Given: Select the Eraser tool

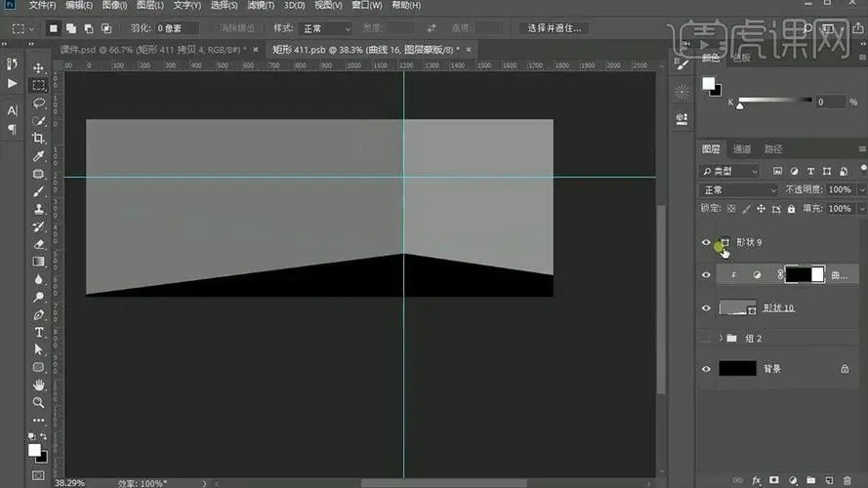Looking at the screenshot, I should [x=39, y=244].
